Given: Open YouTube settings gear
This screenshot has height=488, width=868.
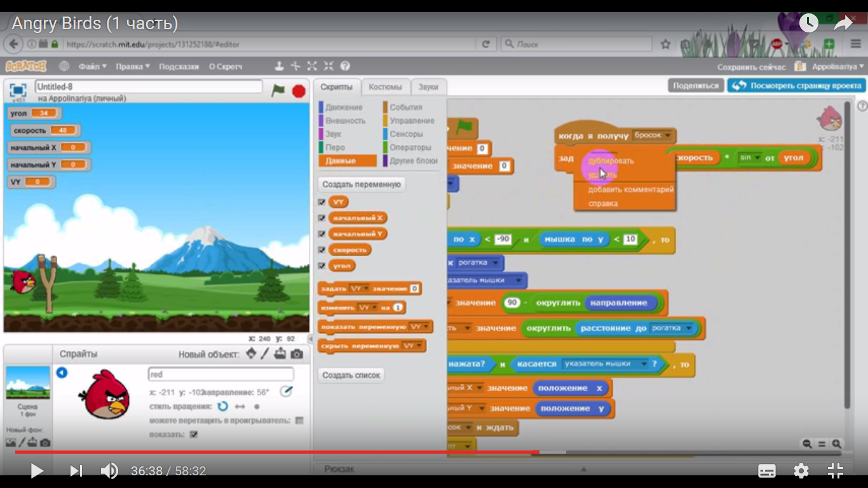Looking at the screenshot, I should click(x=801, y=471).
